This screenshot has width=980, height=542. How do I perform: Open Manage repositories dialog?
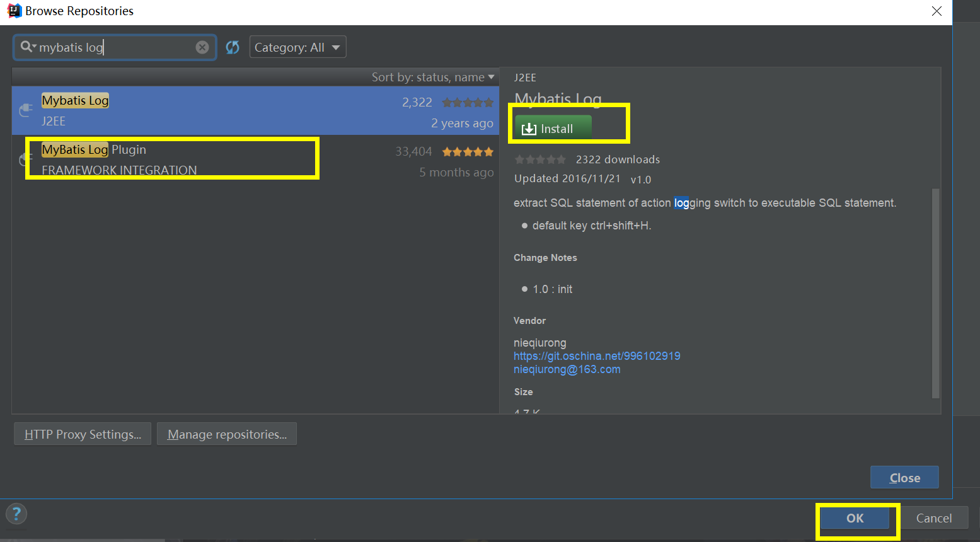point(227,434)
